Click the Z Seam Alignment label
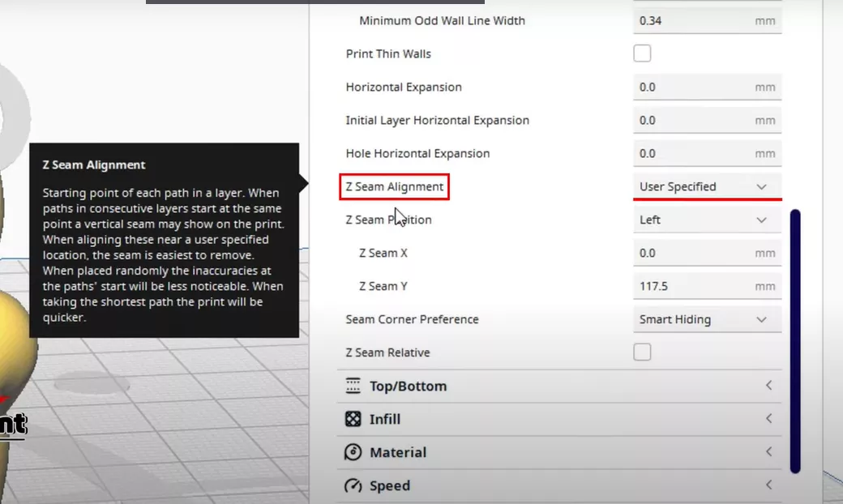 395,186
